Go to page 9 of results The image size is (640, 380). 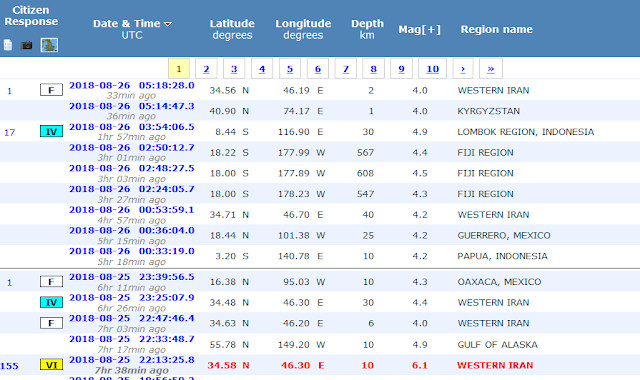pos(401,69)
